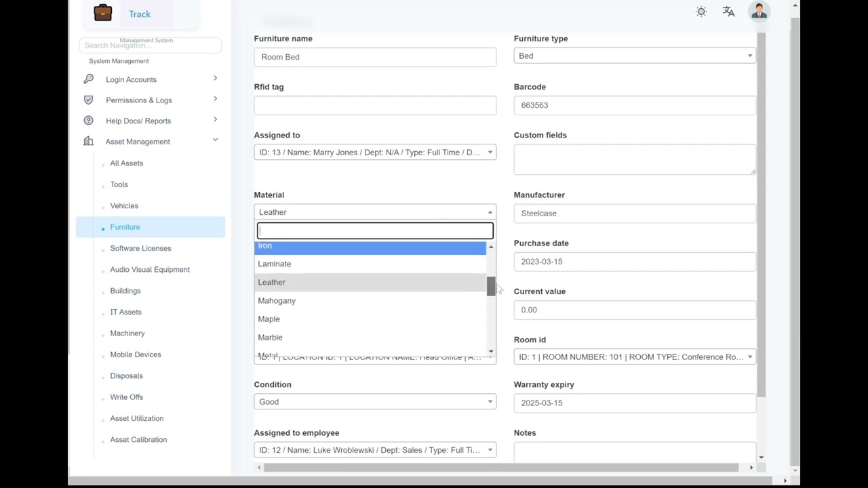Click the briefcase Track logo icon
Screen dimensions: 868x488
pos(103,13)
